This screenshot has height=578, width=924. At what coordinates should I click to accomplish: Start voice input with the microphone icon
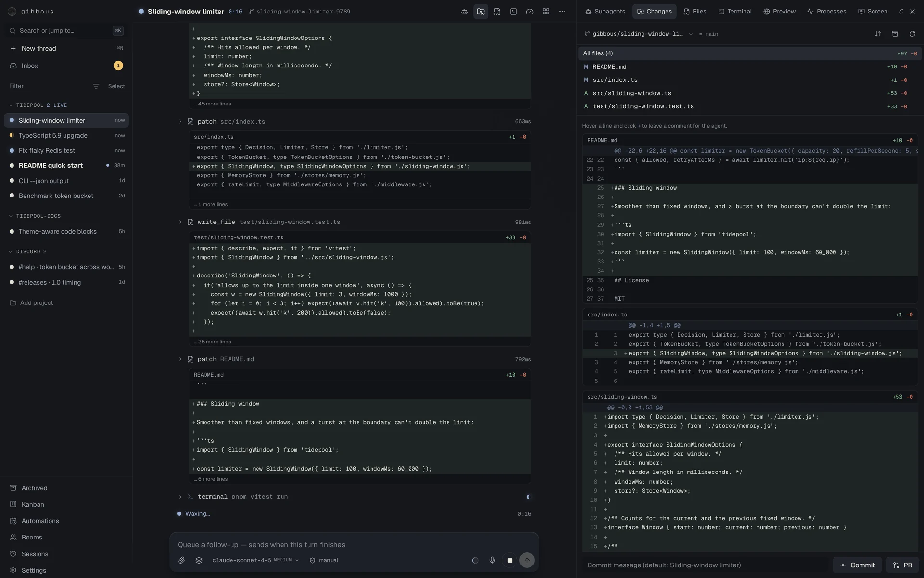492,560
